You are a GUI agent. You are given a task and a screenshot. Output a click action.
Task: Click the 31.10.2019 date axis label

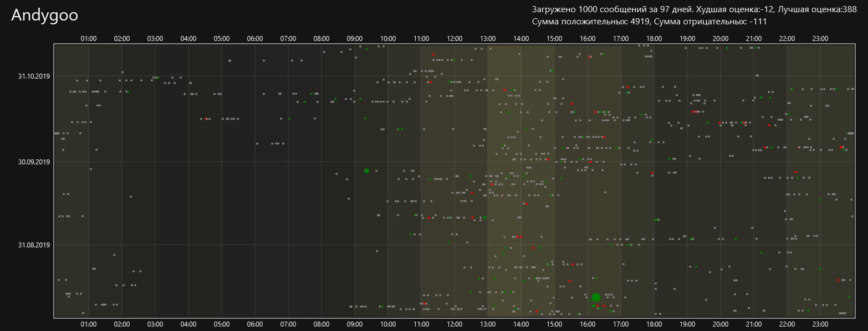pyautogui.click(x=34, y=76)
